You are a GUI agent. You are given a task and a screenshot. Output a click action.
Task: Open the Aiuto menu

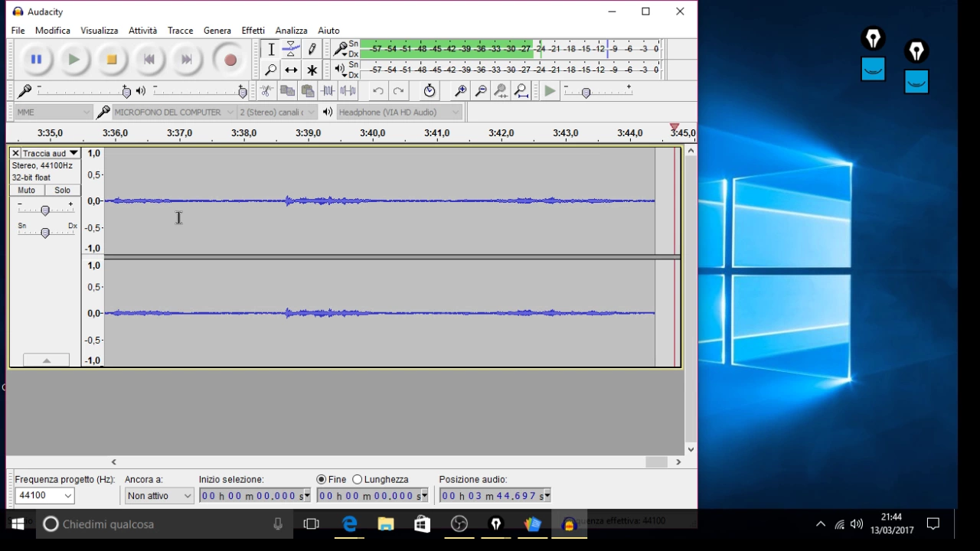point(329,31)
